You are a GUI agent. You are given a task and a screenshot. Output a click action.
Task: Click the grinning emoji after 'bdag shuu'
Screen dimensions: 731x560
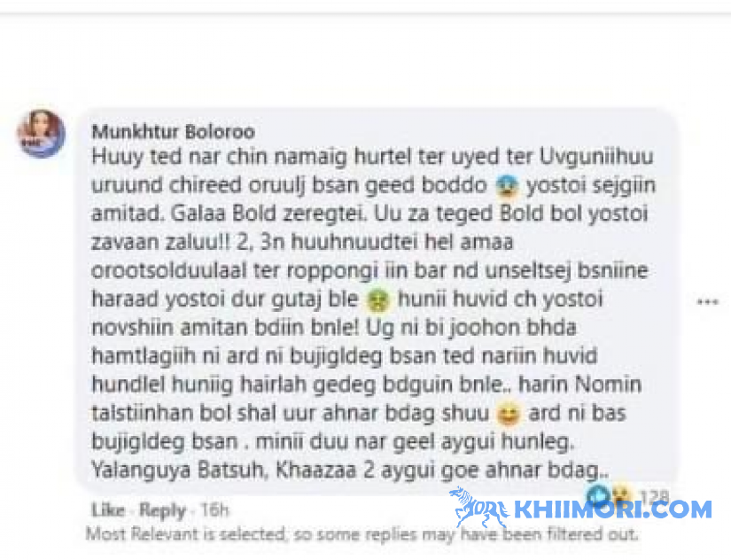tap(508, 414)
